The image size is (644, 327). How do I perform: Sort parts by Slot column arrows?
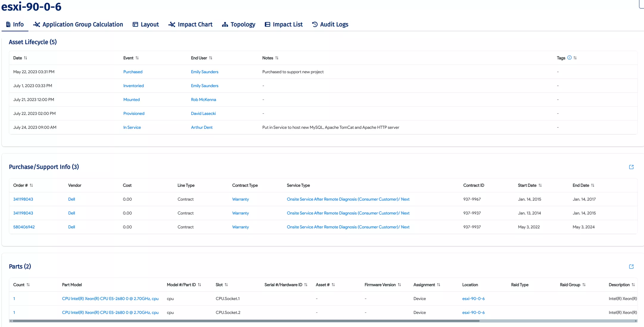(x=226, y=285)
